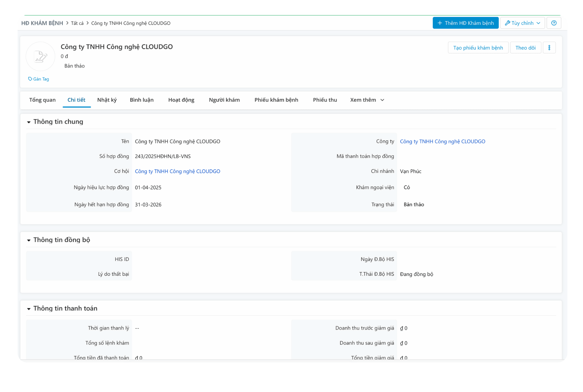Click Thêm HĐ Khám bệnh button
Viewport: 583px width, 392px height.
pyautogui.click(x=465, y=23)
